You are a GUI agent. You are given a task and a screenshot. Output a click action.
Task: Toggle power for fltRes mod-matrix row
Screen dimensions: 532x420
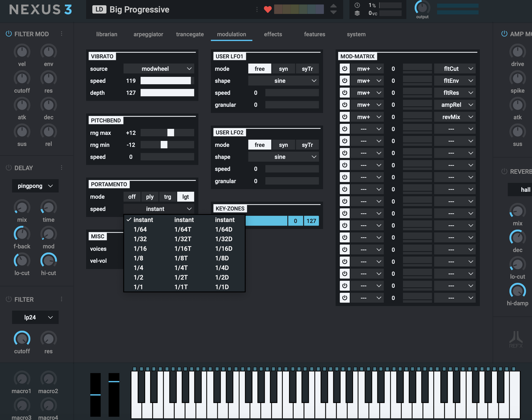click(345, 93)
